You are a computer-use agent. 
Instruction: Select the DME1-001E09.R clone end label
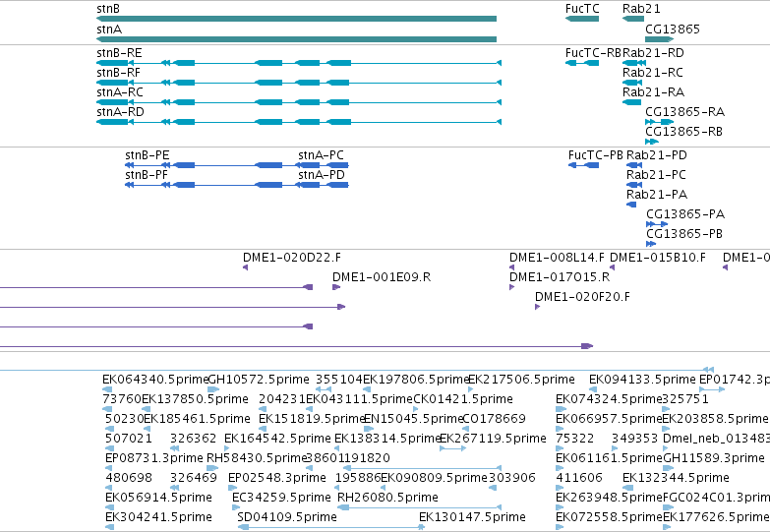click(x=382, y=277)
